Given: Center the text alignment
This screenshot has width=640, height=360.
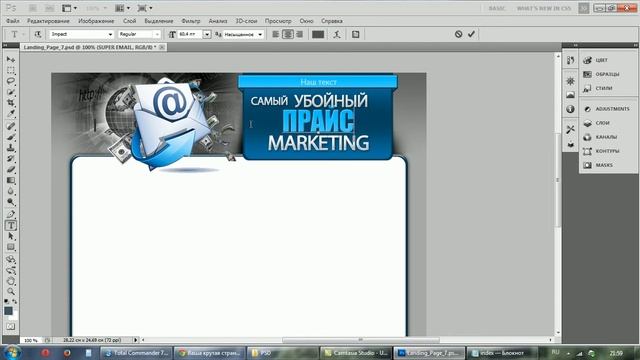Looking at the screenshot, I should coord(287,34).
